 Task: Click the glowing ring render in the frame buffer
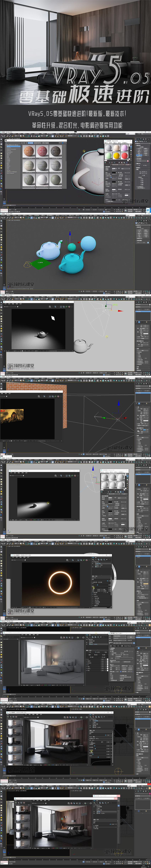click(x=60, y=583)
